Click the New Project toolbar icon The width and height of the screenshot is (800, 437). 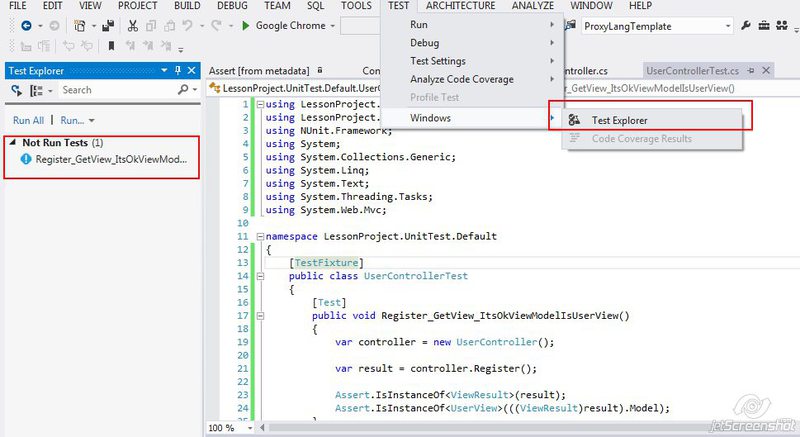click(x=80, y=25)
